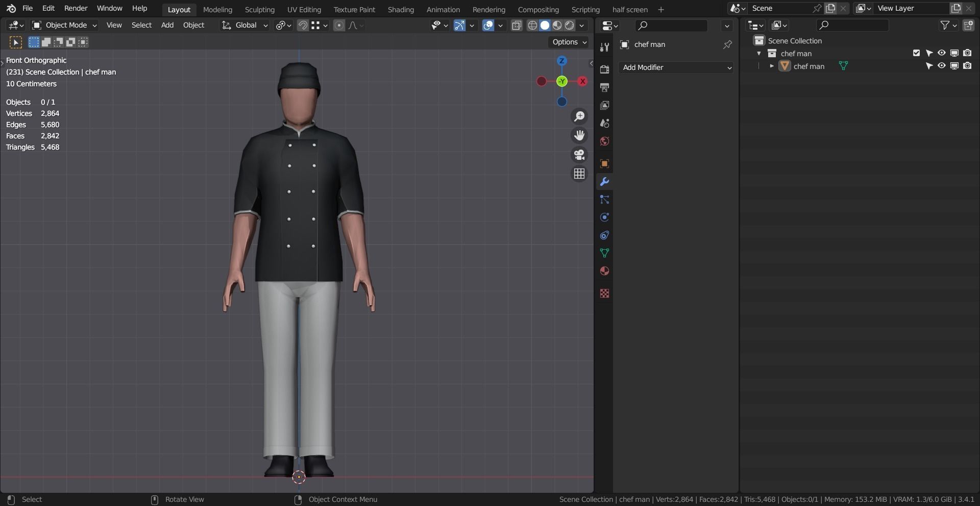Open the viewport Options button
Viewport: 980px width, 506px height.
[568, 42]
